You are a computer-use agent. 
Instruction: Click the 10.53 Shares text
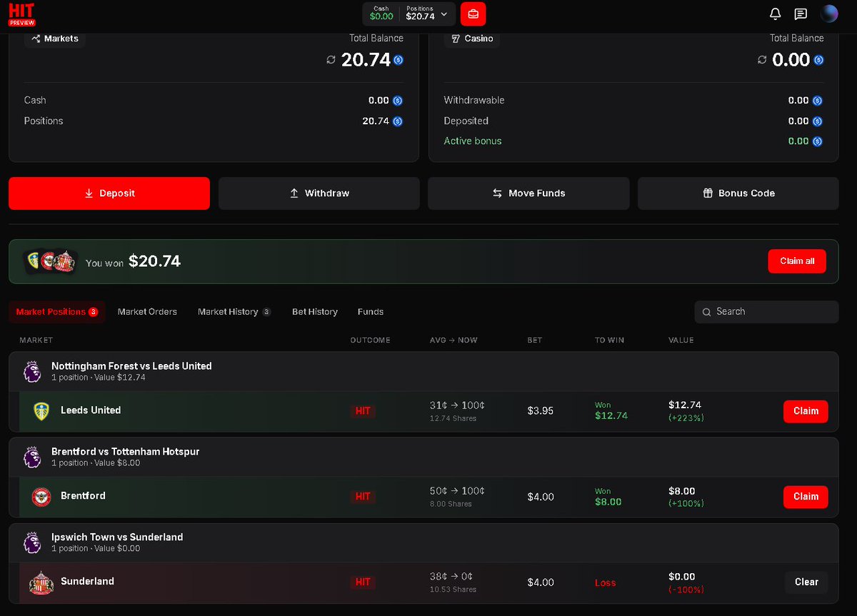click(453, 590)
